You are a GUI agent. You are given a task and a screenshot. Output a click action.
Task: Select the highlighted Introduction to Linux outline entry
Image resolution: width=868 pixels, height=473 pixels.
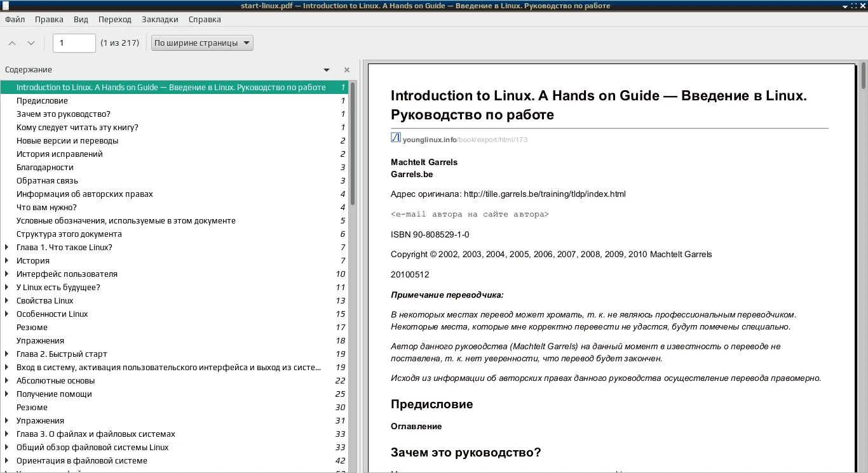pyautogui.click(x=175, y=88)
